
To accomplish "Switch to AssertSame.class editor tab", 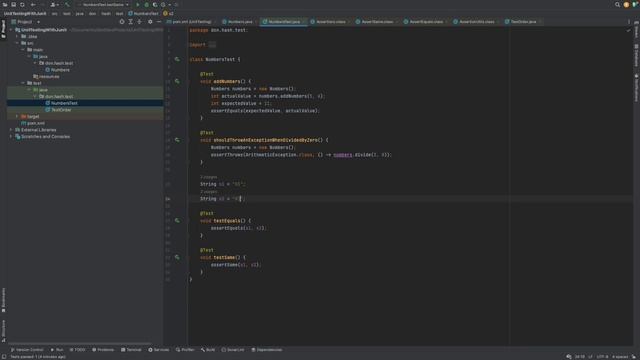I will click(375, 22).
